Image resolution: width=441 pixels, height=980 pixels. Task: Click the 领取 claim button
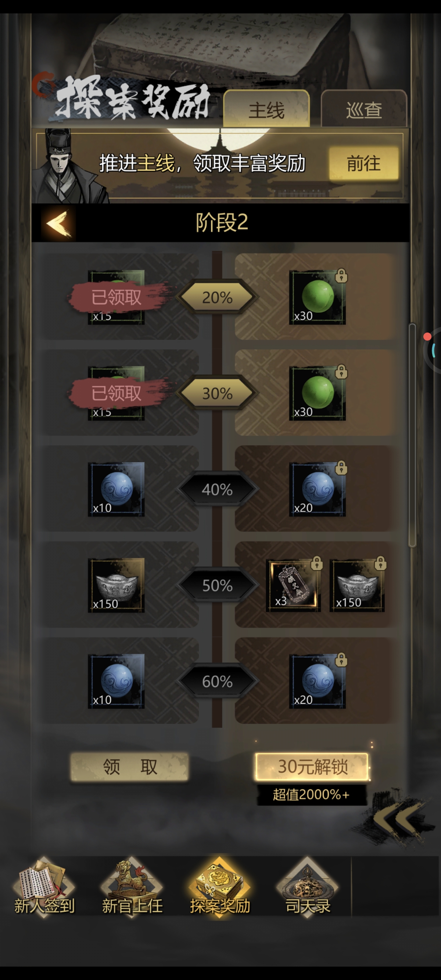[x=129, y=767]
